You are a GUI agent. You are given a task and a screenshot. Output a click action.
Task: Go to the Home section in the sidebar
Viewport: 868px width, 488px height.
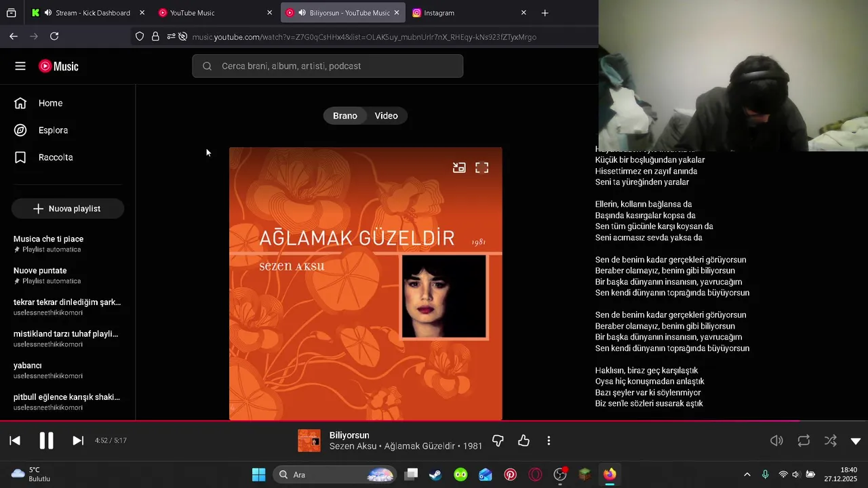coord(68,103)
